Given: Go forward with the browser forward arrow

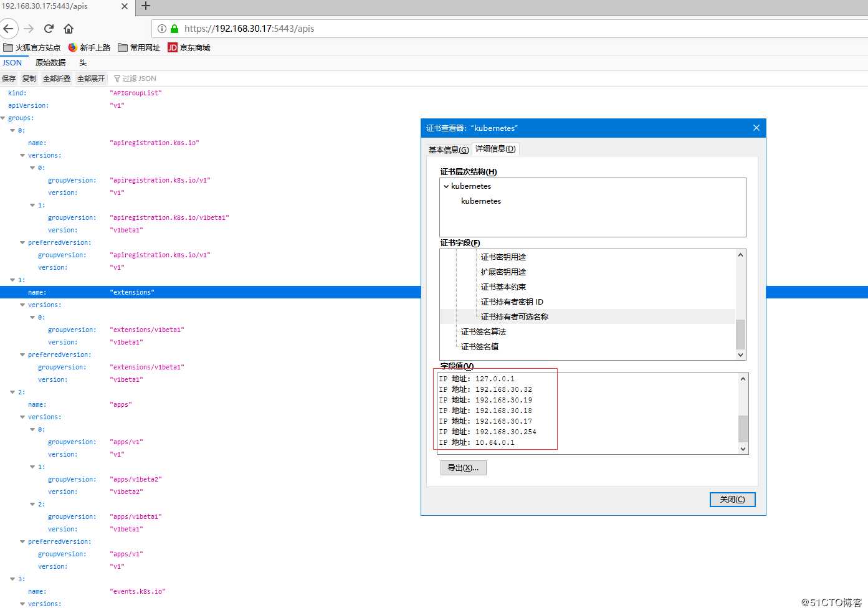Looking at the screenshot, I should point(29,29).
